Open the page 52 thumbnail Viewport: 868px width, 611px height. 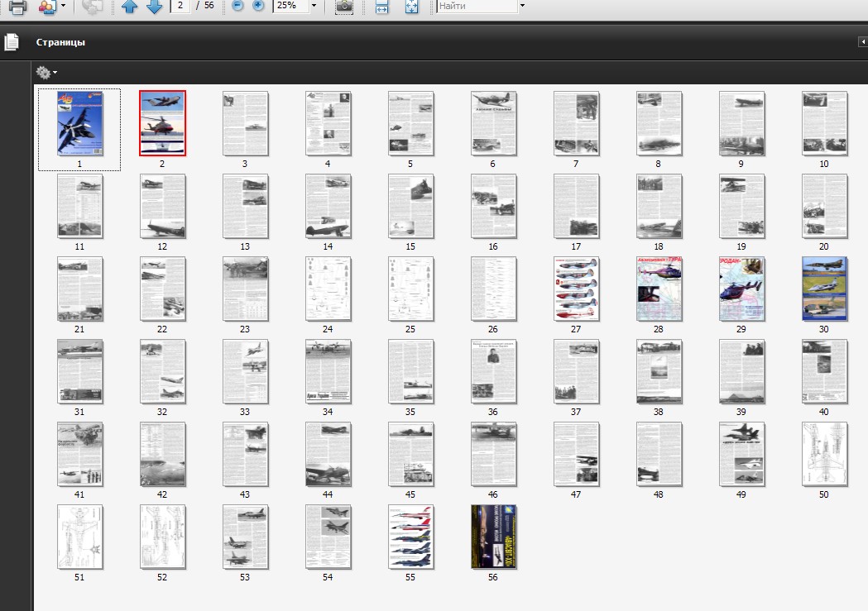(162, 537)
